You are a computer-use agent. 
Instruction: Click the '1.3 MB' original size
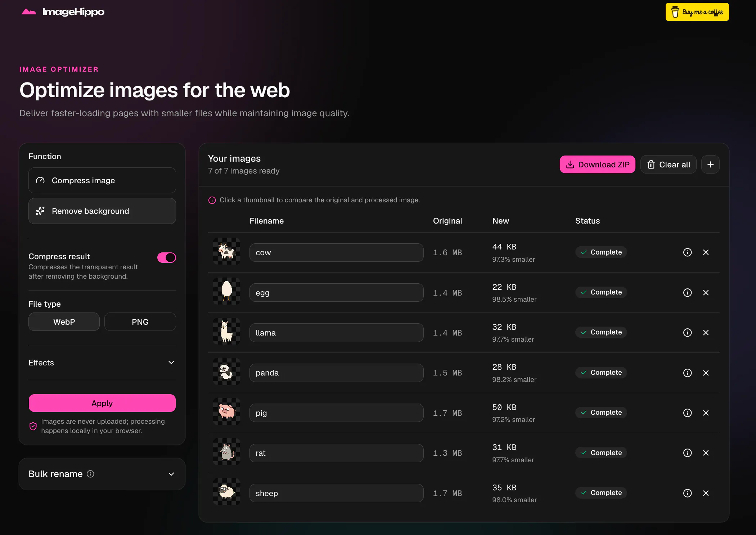point(447,453)
